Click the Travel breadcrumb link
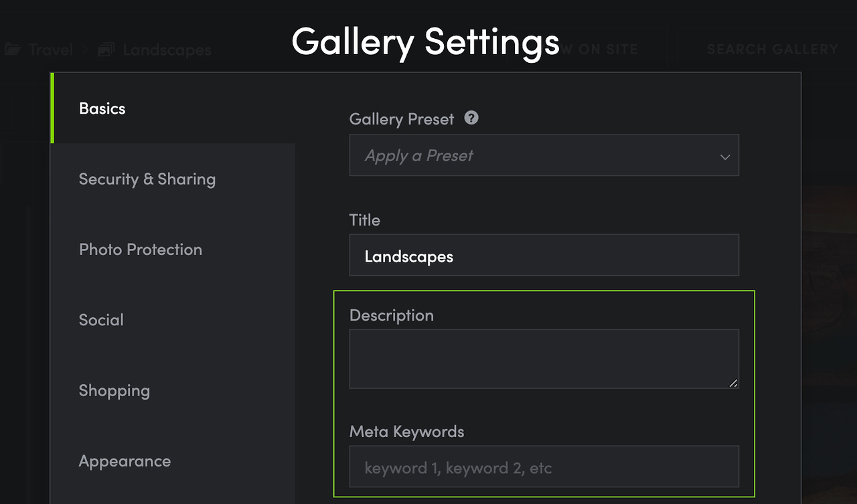 51,50
